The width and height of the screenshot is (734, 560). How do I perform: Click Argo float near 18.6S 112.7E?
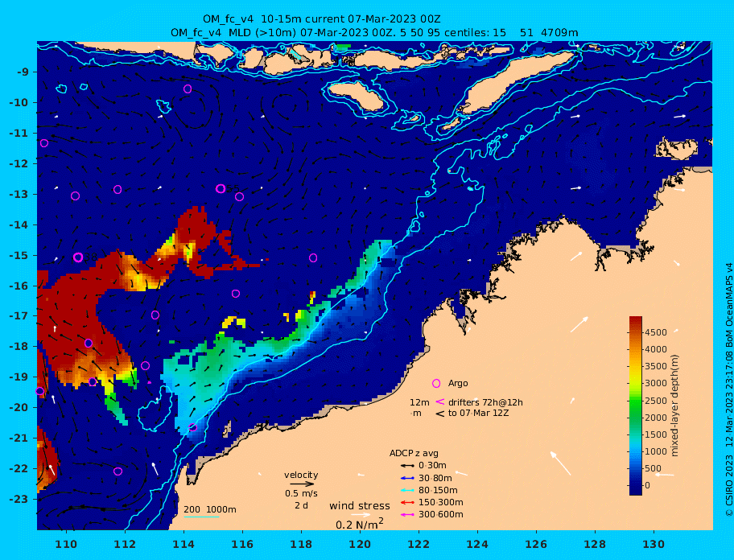pyautogui.click(x=146, y=365)
